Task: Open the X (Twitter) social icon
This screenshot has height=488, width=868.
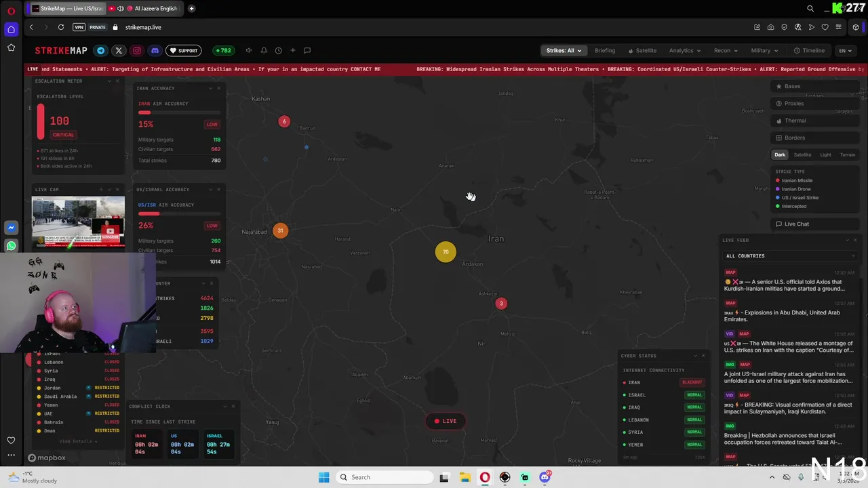Action: point(119,50)
